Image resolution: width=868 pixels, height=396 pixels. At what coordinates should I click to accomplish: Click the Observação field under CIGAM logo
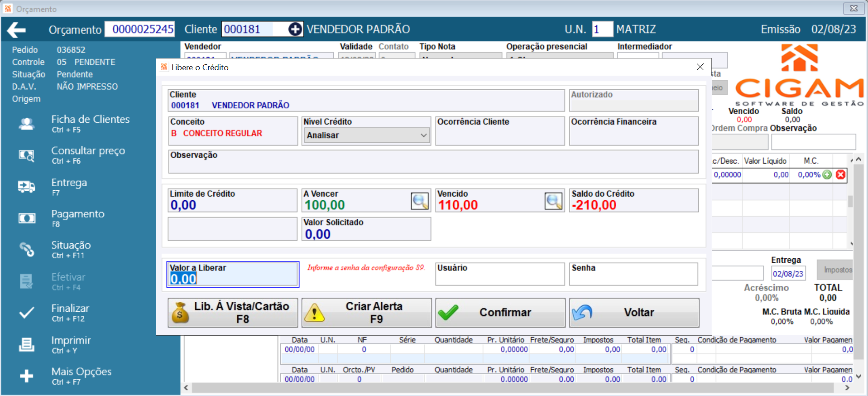click(x=813, y=142)
